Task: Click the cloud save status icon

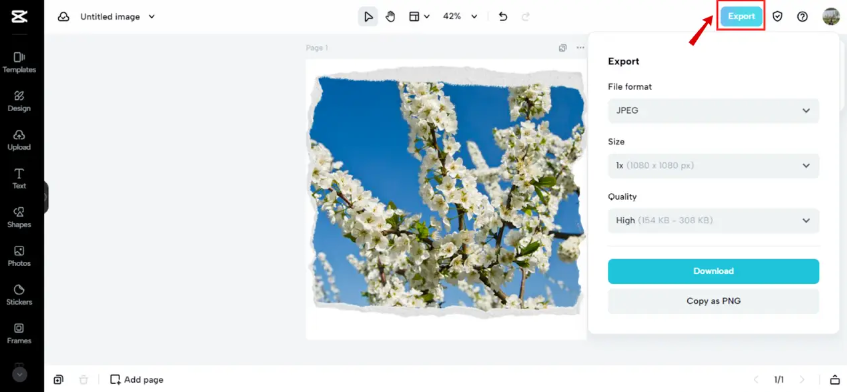Action: pos(64,17)
